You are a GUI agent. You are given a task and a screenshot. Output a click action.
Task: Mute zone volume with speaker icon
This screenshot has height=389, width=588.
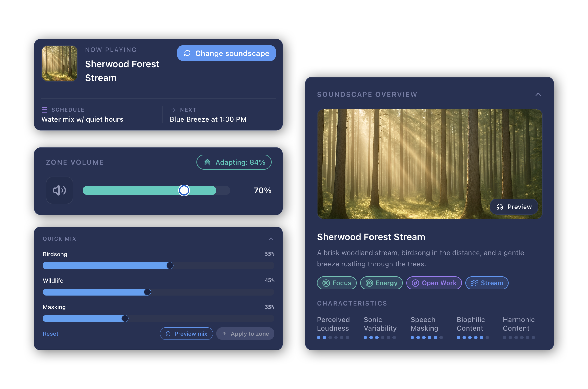coord(59,190)
